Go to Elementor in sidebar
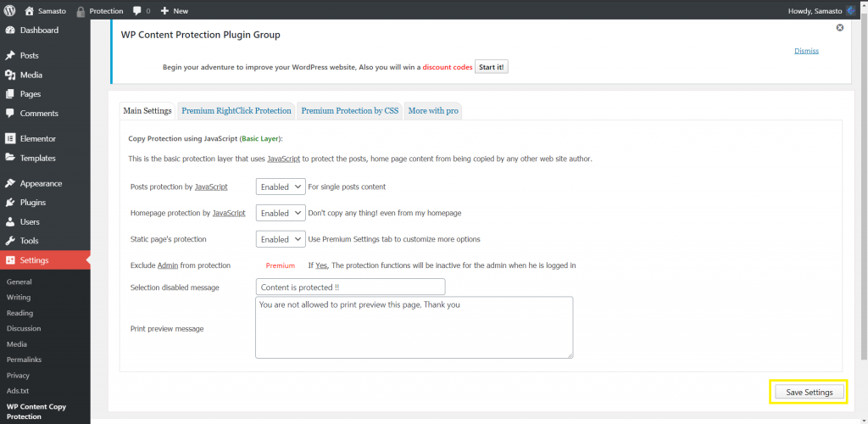This screenshot has width=868, height=424. click(x=37, y=138)
